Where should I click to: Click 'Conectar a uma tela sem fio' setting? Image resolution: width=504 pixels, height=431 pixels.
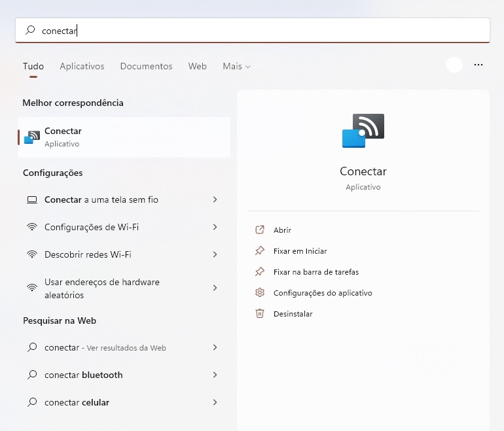(x=124, y=199)
